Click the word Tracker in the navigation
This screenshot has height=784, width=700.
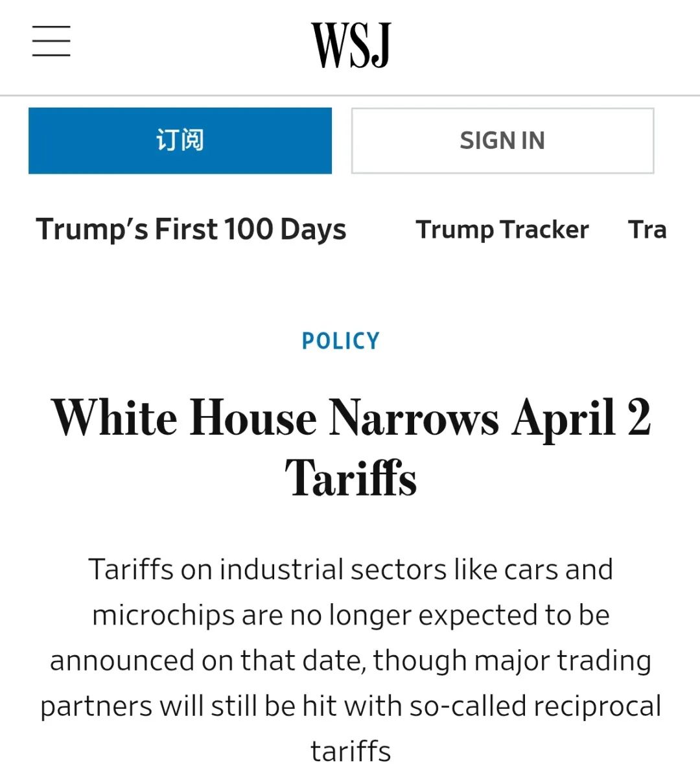[544, 229]
